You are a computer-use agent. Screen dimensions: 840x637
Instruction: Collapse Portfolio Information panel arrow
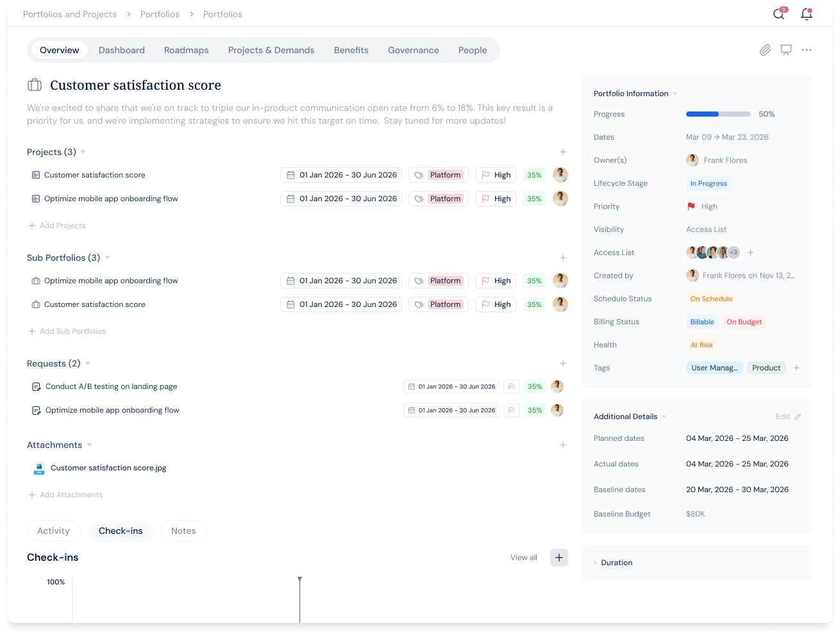675,94
